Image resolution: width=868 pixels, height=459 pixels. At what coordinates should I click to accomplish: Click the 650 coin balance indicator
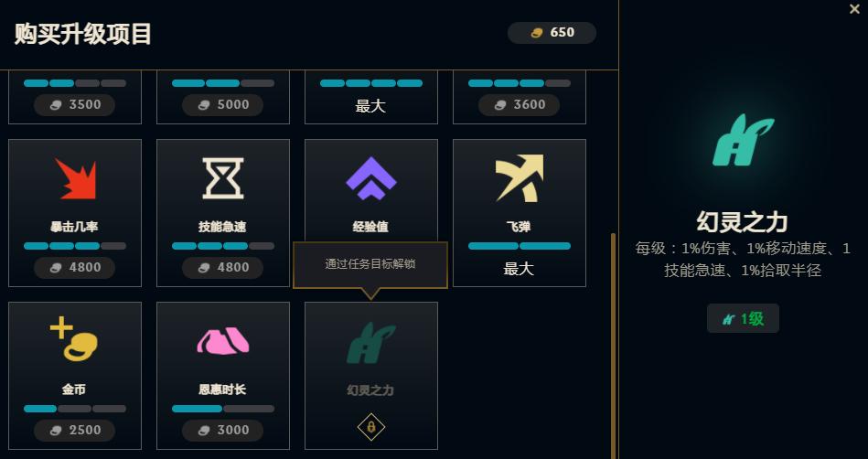pyautogui.click(x=552, y=33)
